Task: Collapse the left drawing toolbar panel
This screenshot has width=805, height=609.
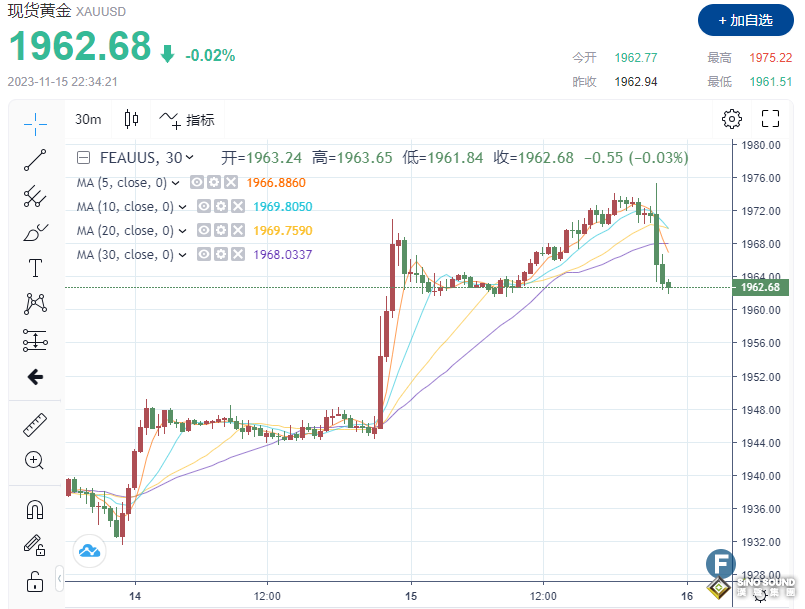Action: (x=59, y=579)
